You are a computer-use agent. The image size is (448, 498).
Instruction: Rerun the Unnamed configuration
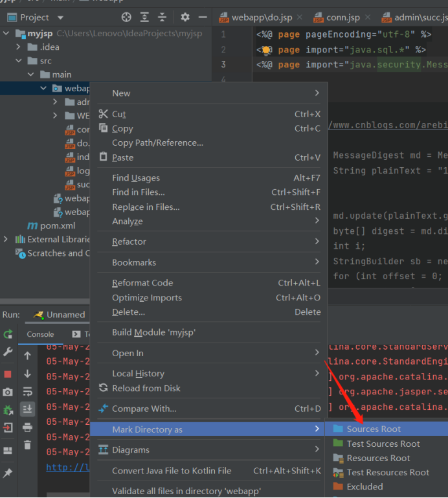(8, 335)
